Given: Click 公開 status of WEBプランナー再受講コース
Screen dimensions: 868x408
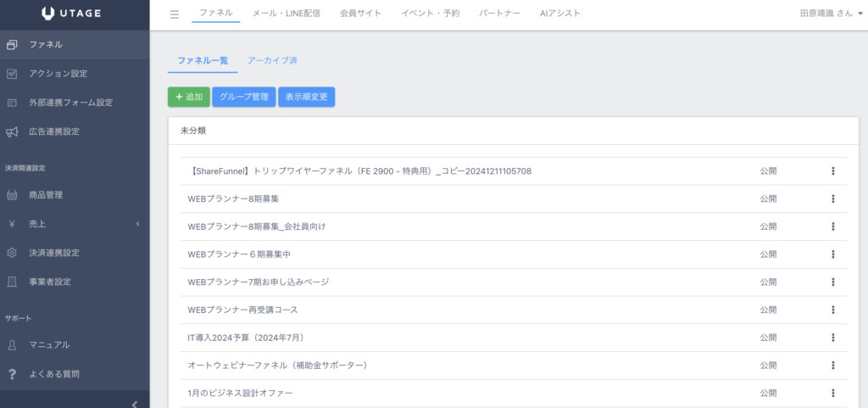Looking at the screenshot, I should (768, 310).
